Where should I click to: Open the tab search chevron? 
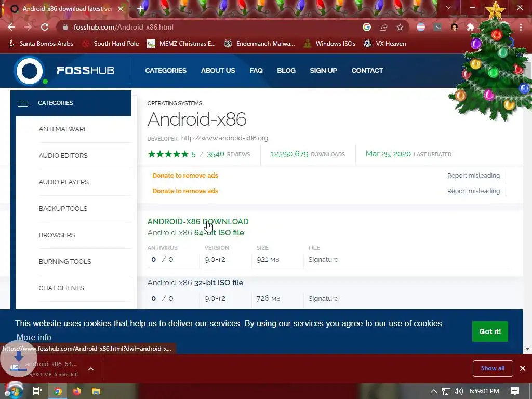(448, 7)
